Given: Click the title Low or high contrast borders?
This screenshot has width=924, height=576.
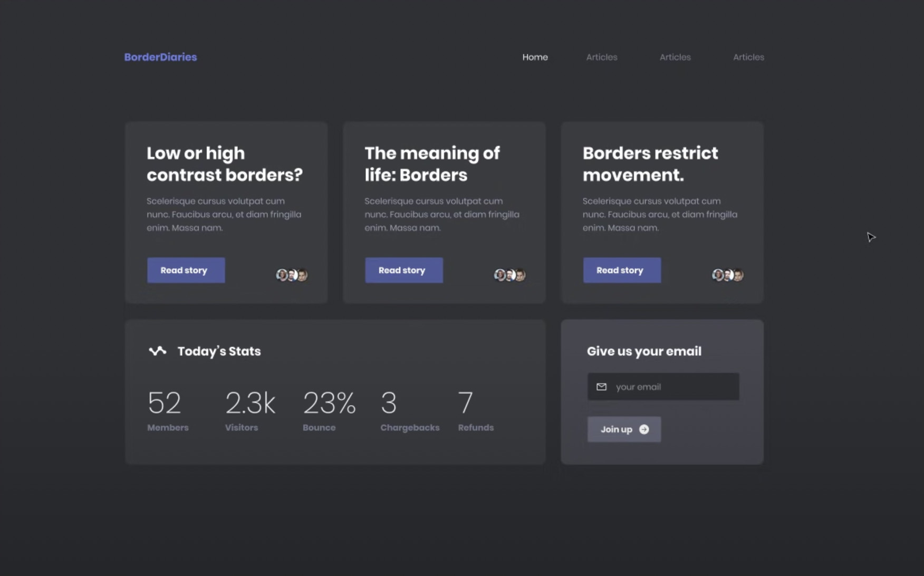Looking at the screenshot, I should [x=225, y=164].
